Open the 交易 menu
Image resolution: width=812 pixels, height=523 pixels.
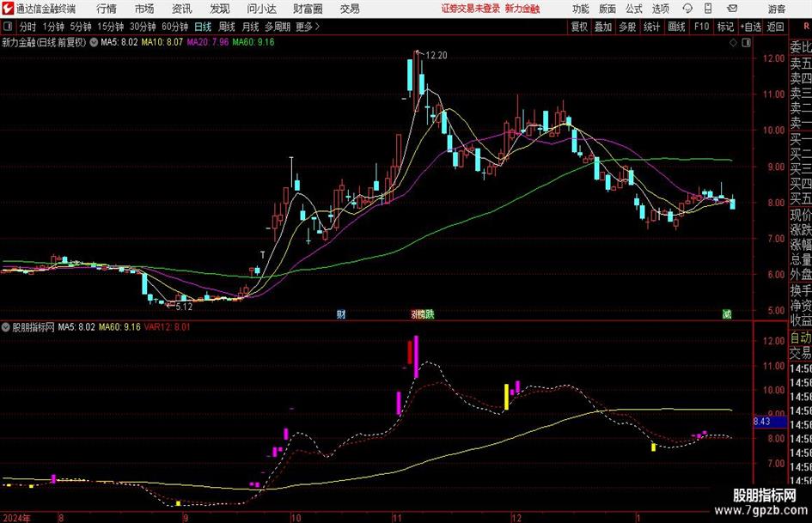coord(350,9)
